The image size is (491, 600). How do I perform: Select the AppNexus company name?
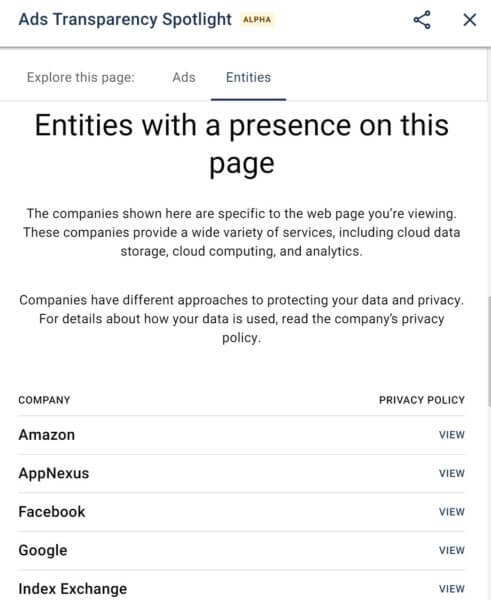54,474
